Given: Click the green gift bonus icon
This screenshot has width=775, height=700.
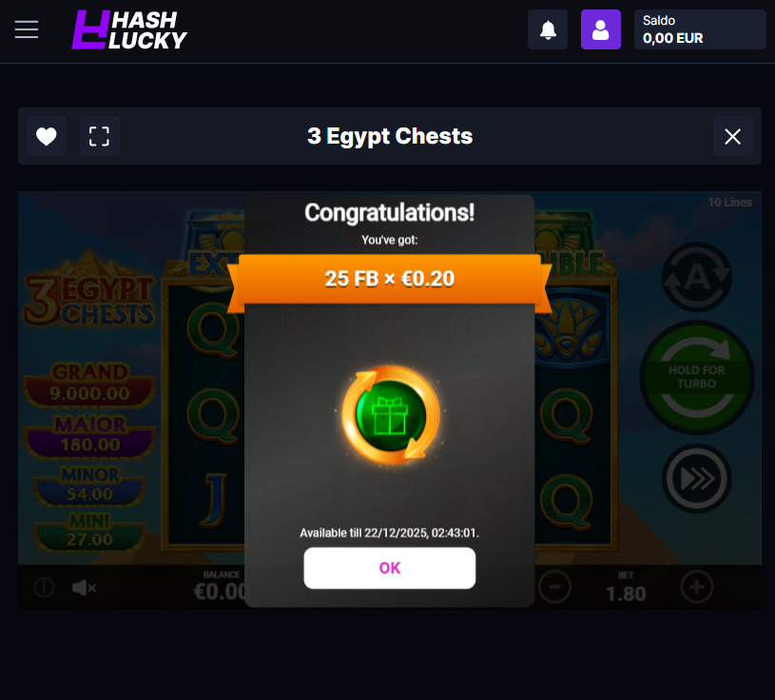Looking at the screenshot, I should (x=391, y=416).
